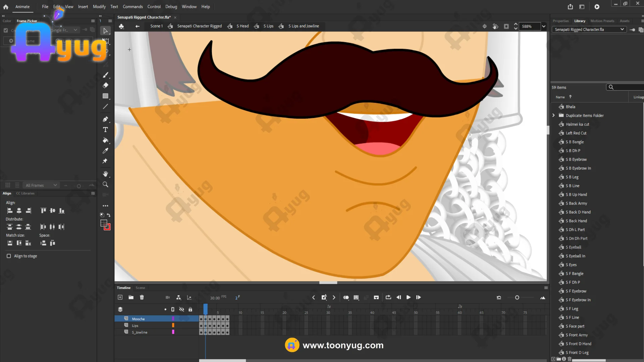Open the Modify menu

(x=99, y=6)
